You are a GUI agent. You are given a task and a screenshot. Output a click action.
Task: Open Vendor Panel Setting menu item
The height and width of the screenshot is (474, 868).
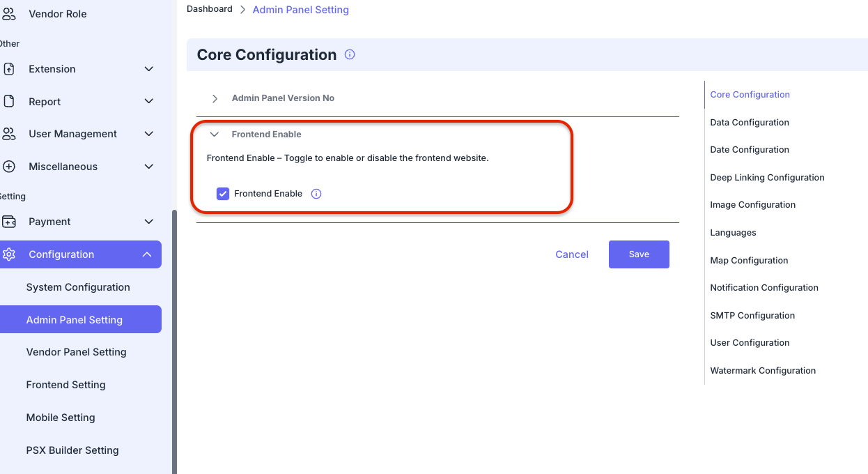(x=77, y=352)
